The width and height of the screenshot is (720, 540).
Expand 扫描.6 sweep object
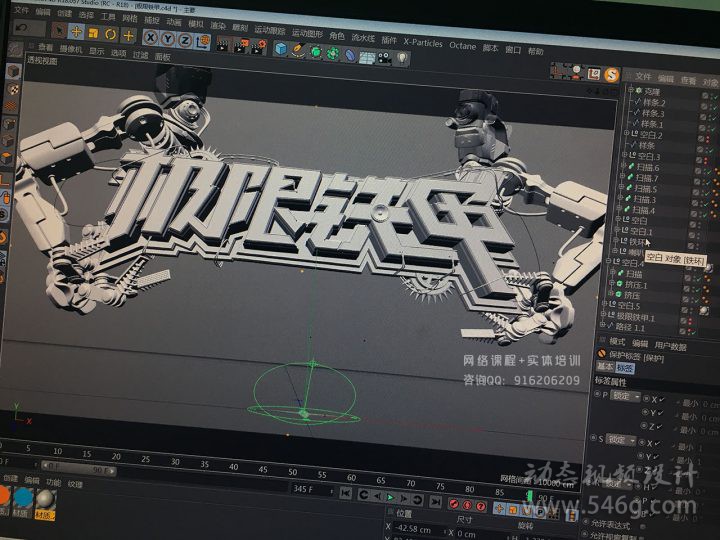[624, 165]
